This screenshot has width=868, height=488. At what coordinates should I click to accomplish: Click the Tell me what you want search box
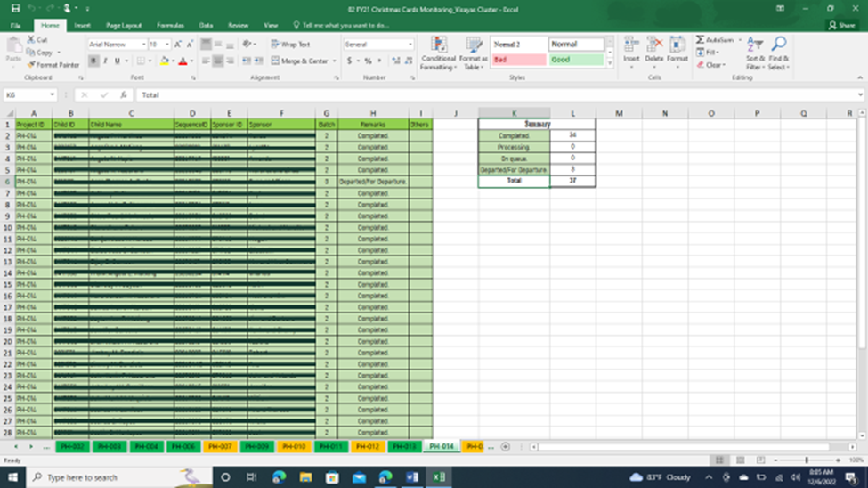(341, 26)
